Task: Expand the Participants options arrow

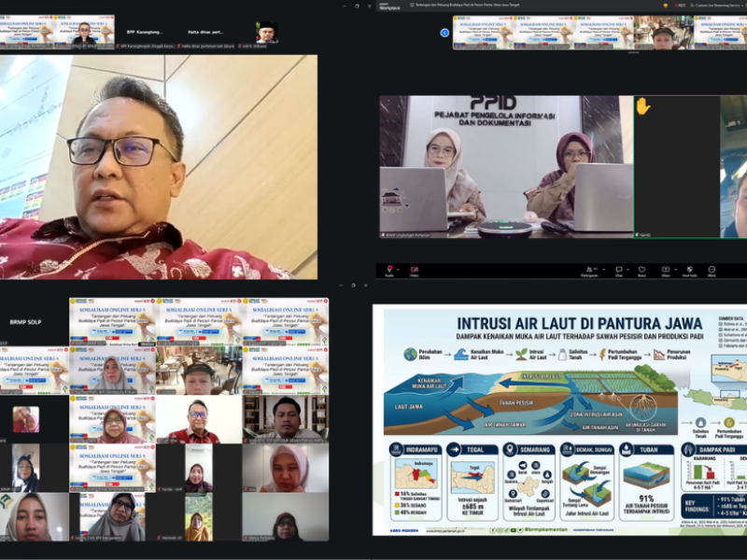Action: click(x=603, y=270)
